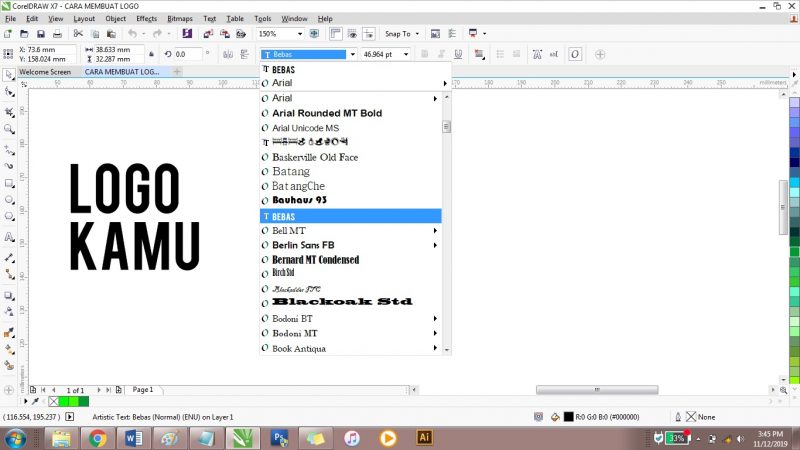
Task: Toggle the Underline text button
Action: point(458,54)
